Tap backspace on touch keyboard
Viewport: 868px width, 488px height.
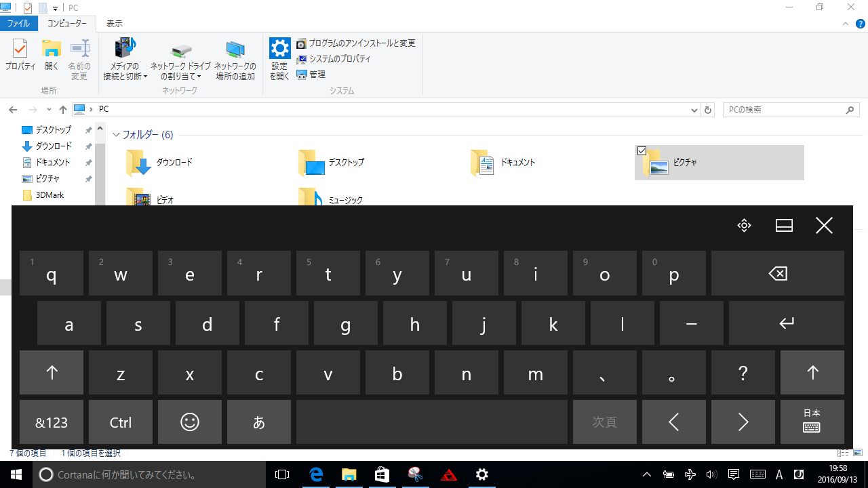pyautogui.click(x=778, y=273)
